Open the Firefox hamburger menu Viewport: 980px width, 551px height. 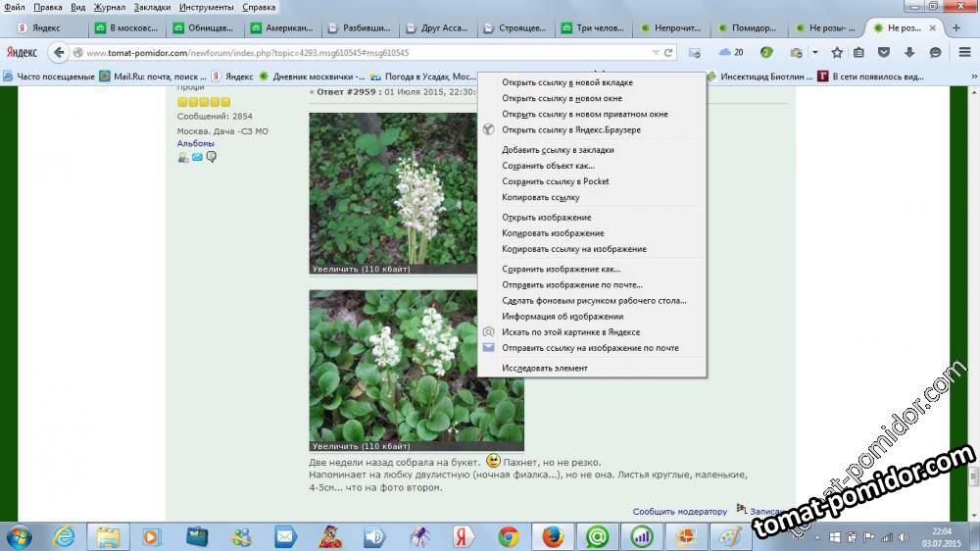tap(964, 53)
